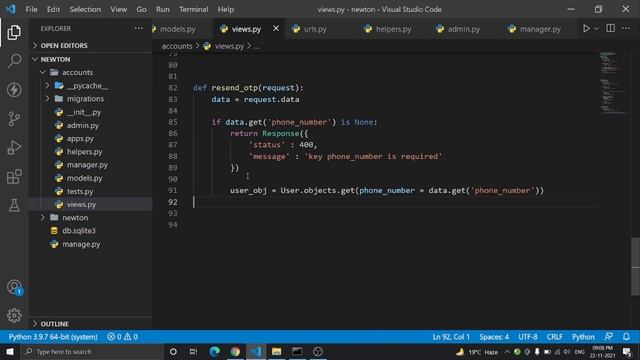Close the views.py tab
640x360 pixels.
tap(276, 28)
